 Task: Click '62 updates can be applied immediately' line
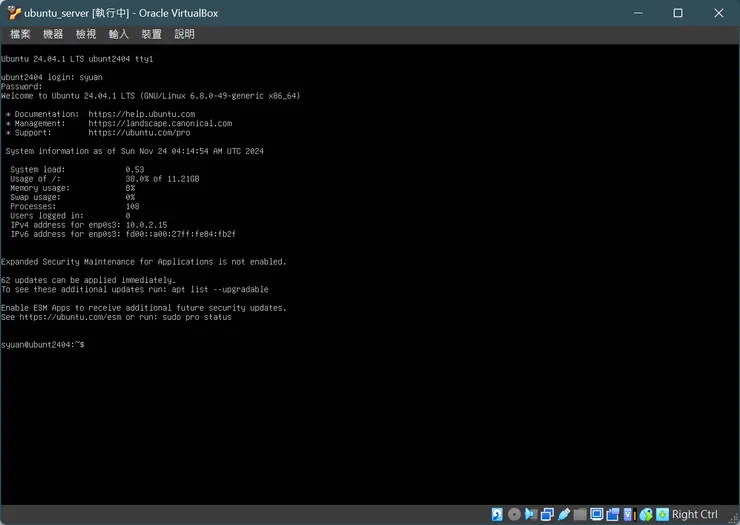88,280
